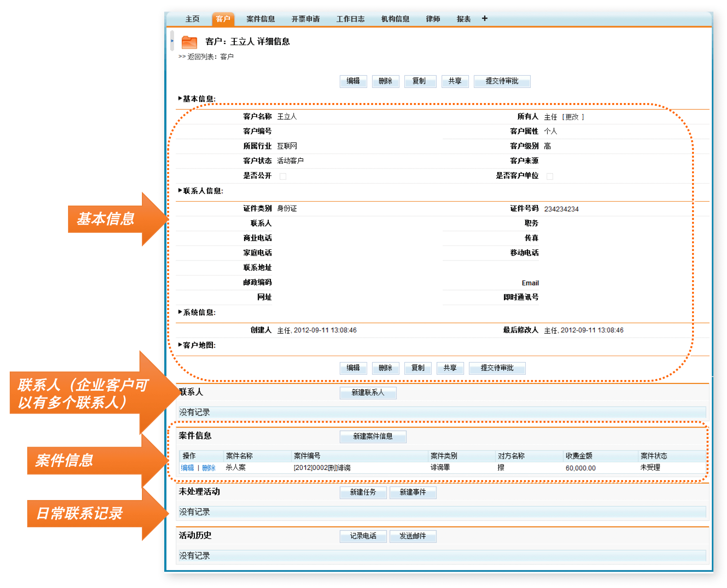Change owner via 更改 link
Image resolution: width=727 pixels, height=588 pixels.
click(x=573, y=117)
